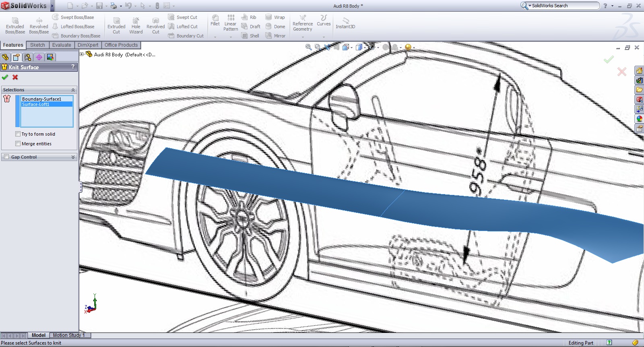Open the DimXpertManager crosshair icon
Image resolution: width=644 pixels, height=347 pixels.
tap(39, 57)
